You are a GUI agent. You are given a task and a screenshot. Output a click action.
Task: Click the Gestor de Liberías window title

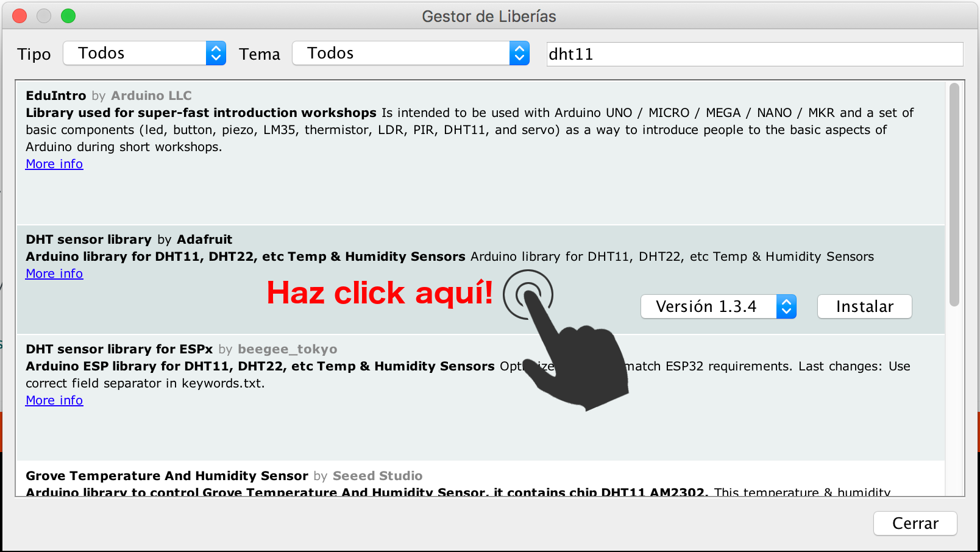click(489, 16)
